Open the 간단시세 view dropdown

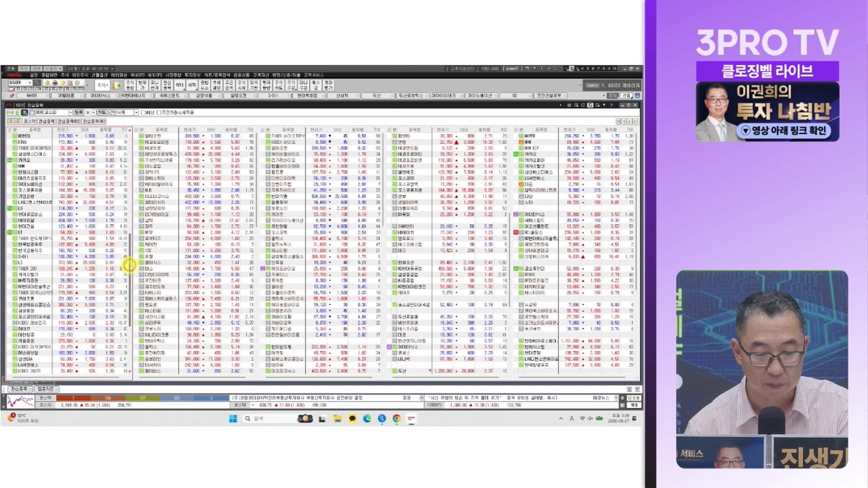pyautogui.click(x=136, y=113)
